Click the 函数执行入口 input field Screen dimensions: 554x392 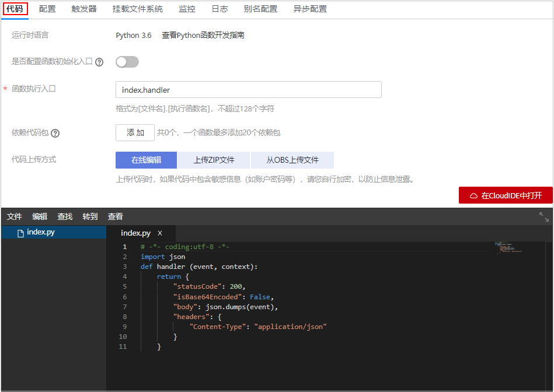pyautogui.click(x=248, y=90)
